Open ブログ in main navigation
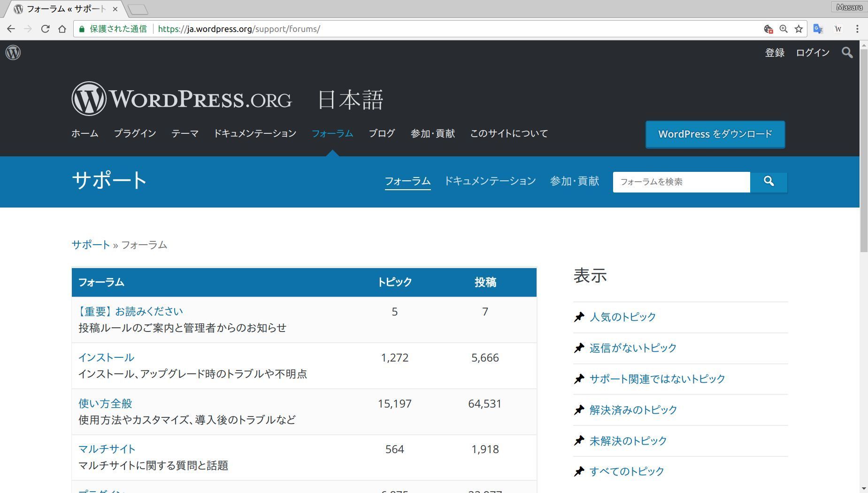The height and width of the screenshot is (493, 868). pyautogui.click(x=382, y=134)
